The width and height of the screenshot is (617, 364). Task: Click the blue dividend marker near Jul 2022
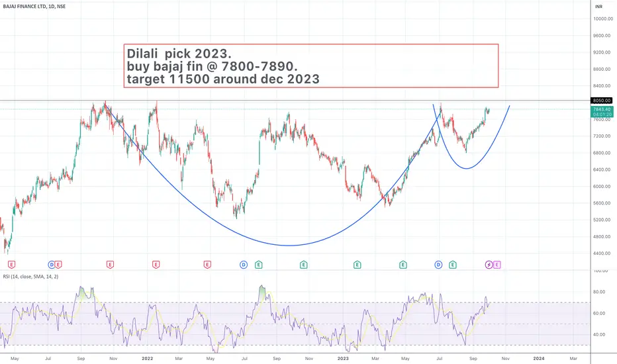click(x=244, y=265)
